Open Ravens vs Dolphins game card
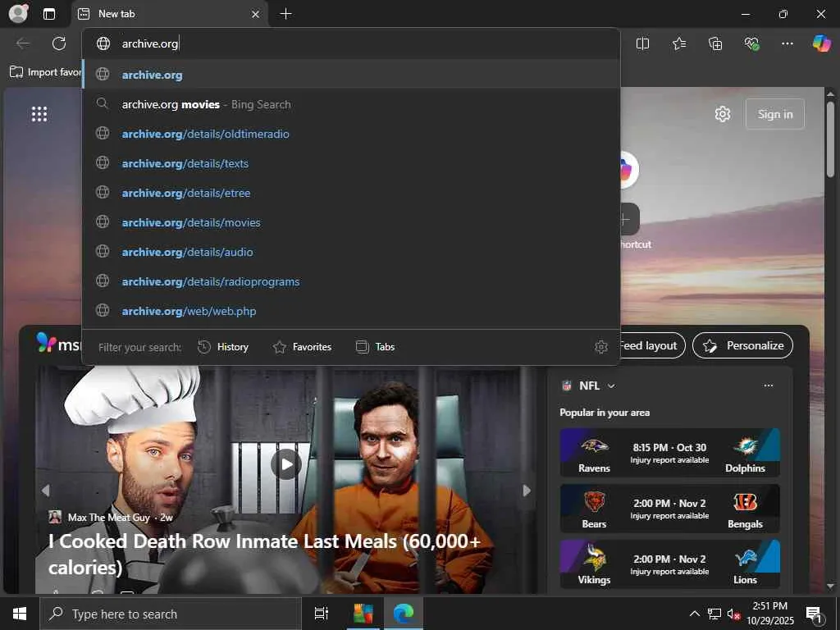This screenshot has width=840, height=630. (x=669, y=452)
